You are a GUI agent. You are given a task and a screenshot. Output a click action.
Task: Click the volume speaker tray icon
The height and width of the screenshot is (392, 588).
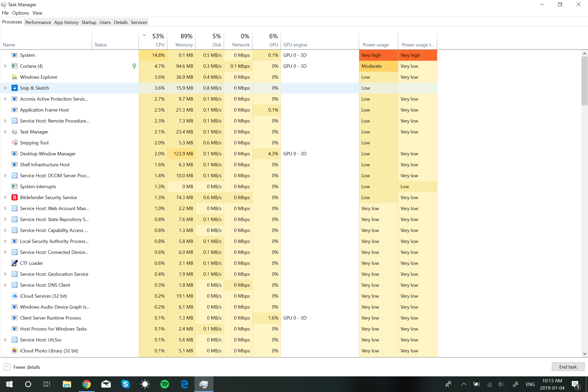[x=501, y=384]
